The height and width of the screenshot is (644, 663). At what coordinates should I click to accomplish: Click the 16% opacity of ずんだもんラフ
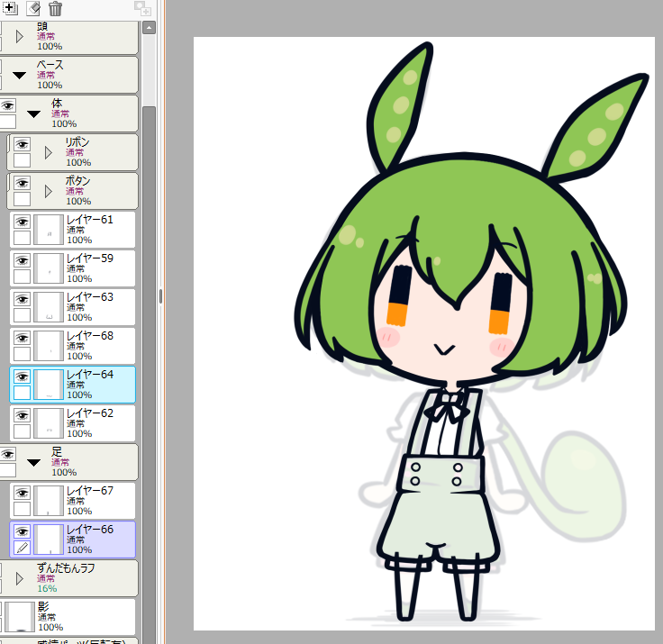[47, 588]
